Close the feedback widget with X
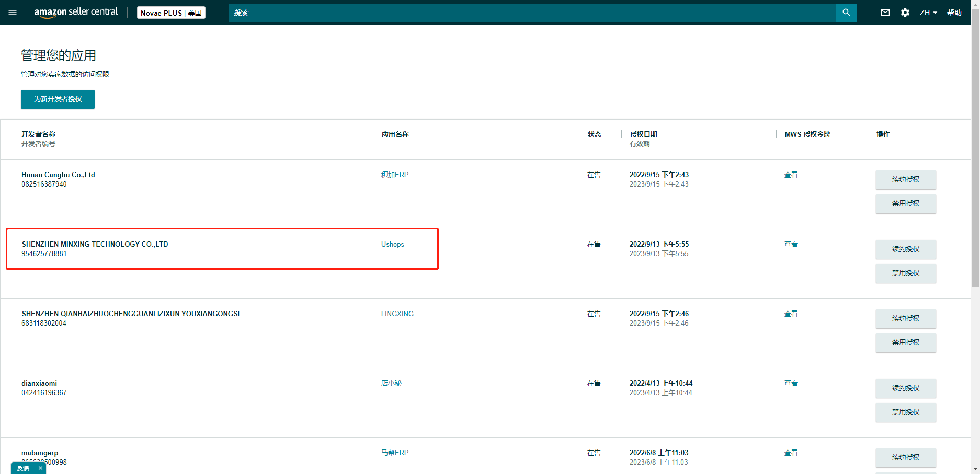 click(40, 468)
